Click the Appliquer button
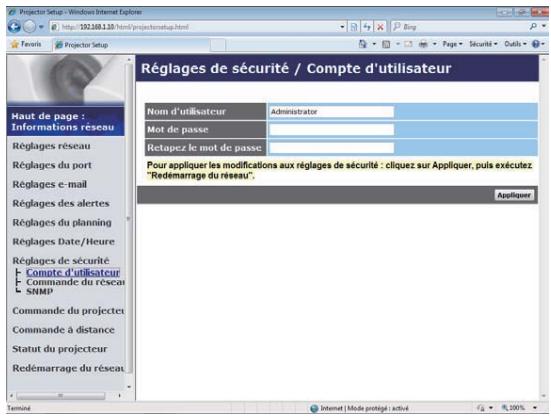 click(514, 195)
